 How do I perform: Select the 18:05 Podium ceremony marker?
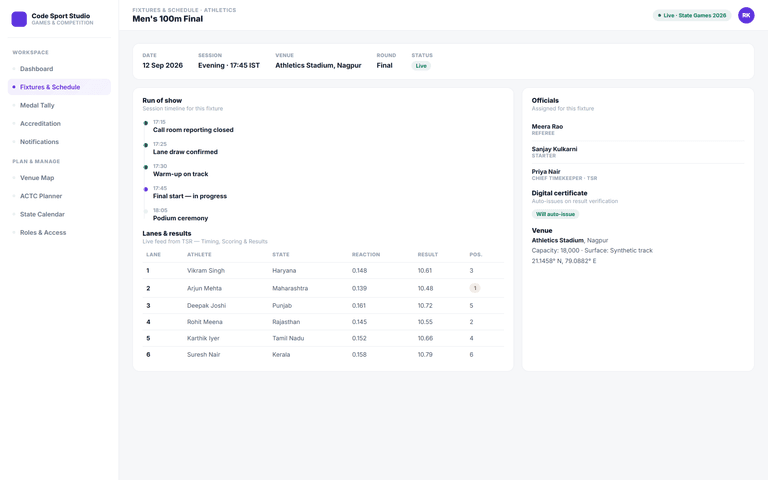145,212
